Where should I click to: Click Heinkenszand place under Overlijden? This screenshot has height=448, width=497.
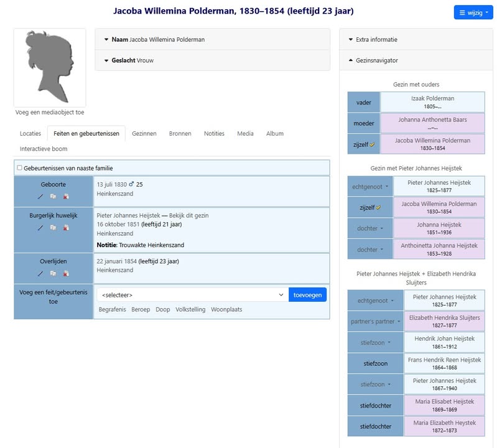pyautogui.click(x=114, y=270)
